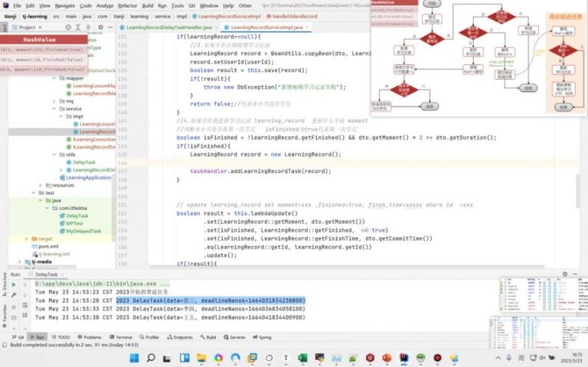Click the green Rerun icon in Run panel
The height and width of the screenshot is (367, 588).
[14, 283]
